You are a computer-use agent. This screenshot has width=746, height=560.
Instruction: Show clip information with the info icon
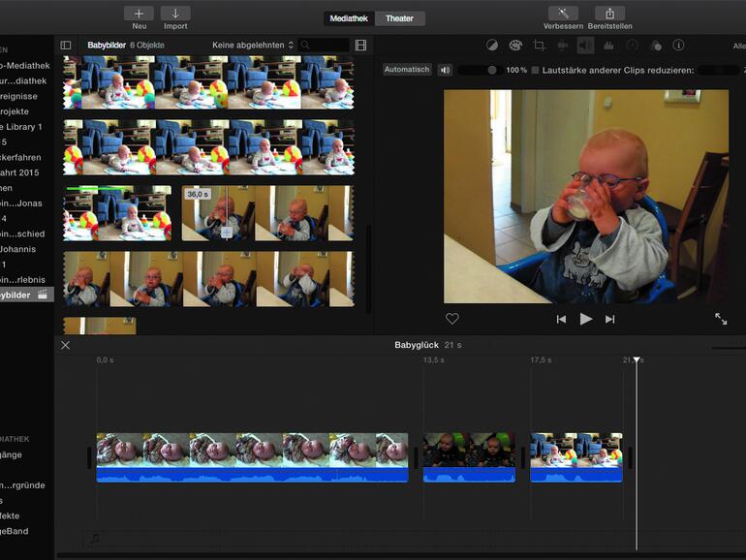point(678,46)
